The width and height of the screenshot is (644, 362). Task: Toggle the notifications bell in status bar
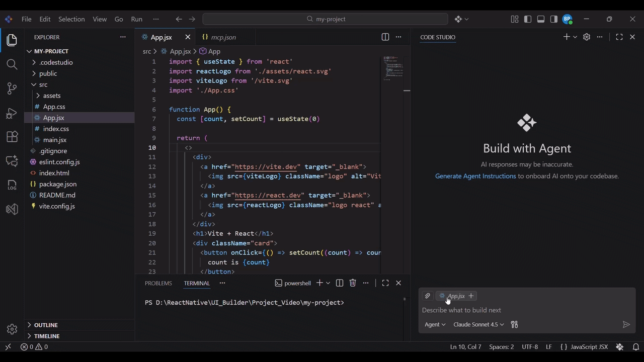click(636, 347)
